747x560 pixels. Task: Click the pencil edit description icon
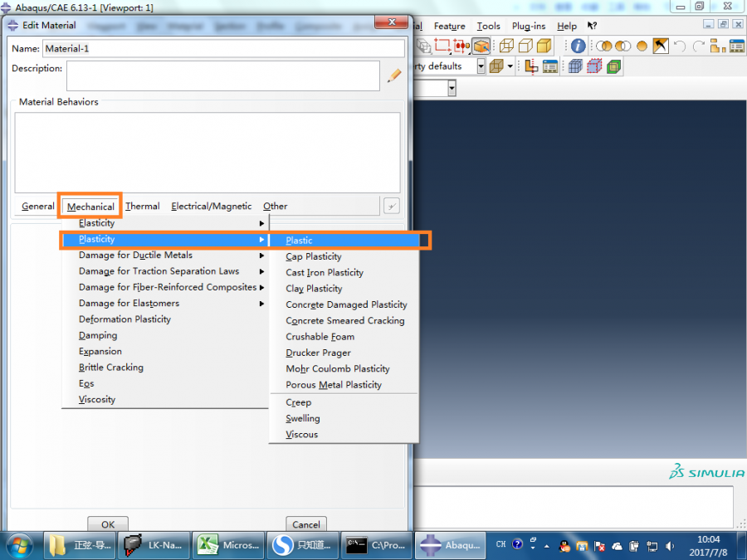point(394,75)
